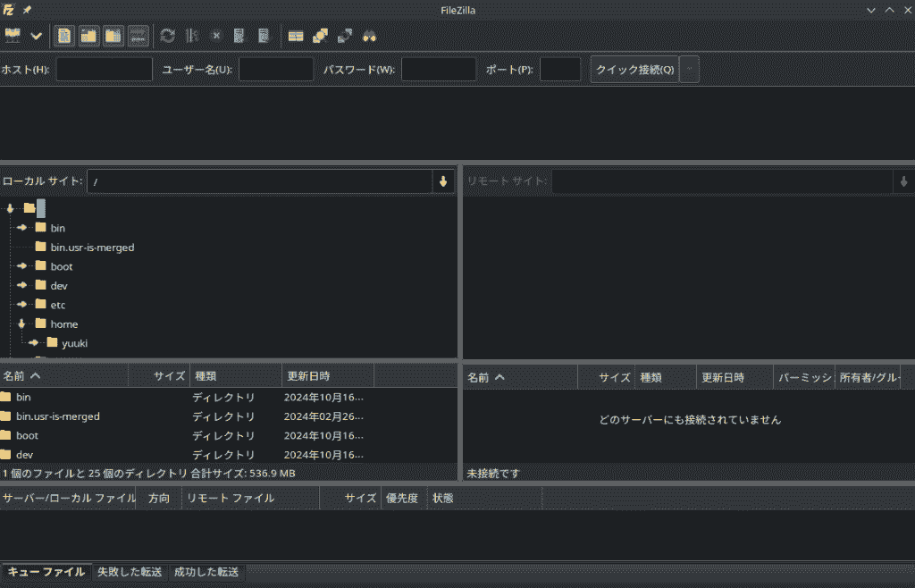Sort local files by 名前 column
915x588 pixels.
pos(64,376)
